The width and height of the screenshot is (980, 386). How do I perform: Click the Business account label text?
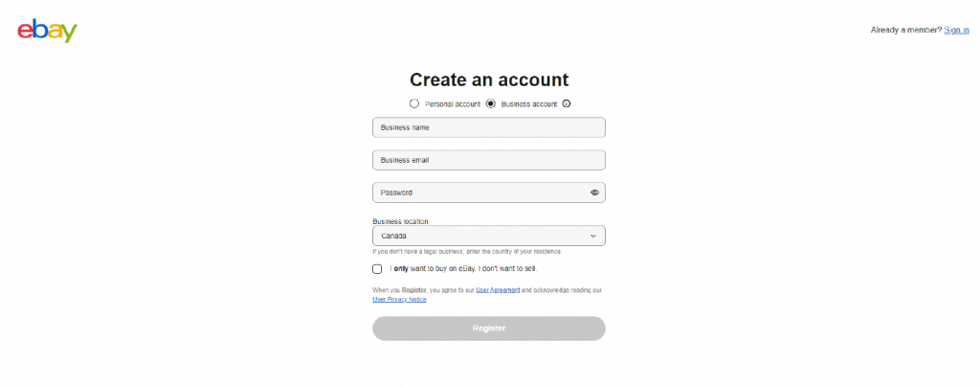(528, 104)
